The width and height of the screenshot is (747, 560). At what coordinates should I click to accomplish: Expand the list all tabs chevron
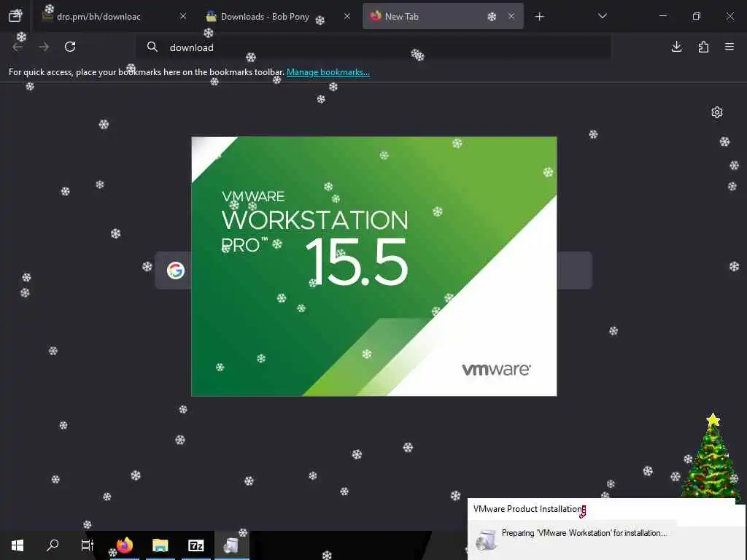(x=602, y=16)
